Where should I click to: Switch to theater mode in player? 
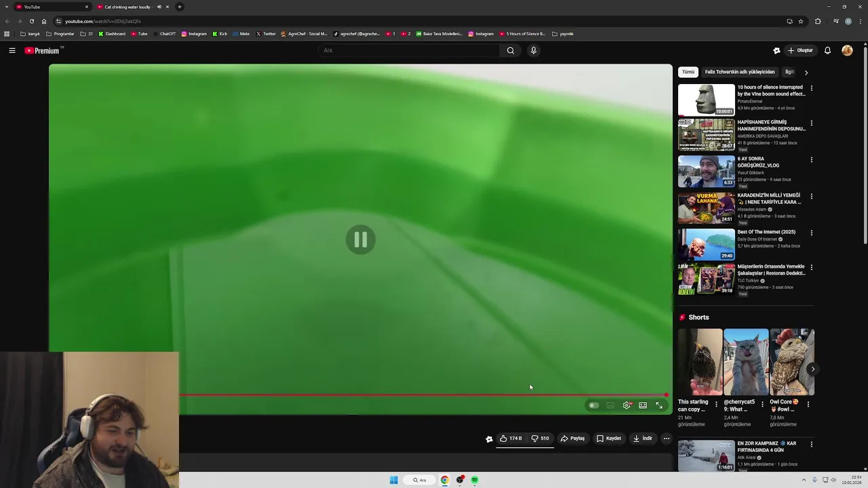pos(643,405)
